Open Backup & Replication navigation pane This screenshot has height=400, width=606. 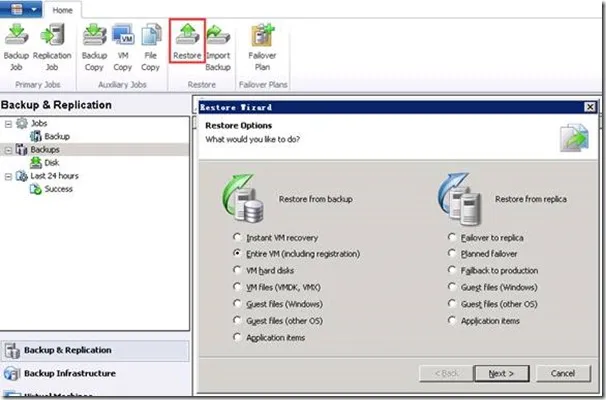click(95, 350)
